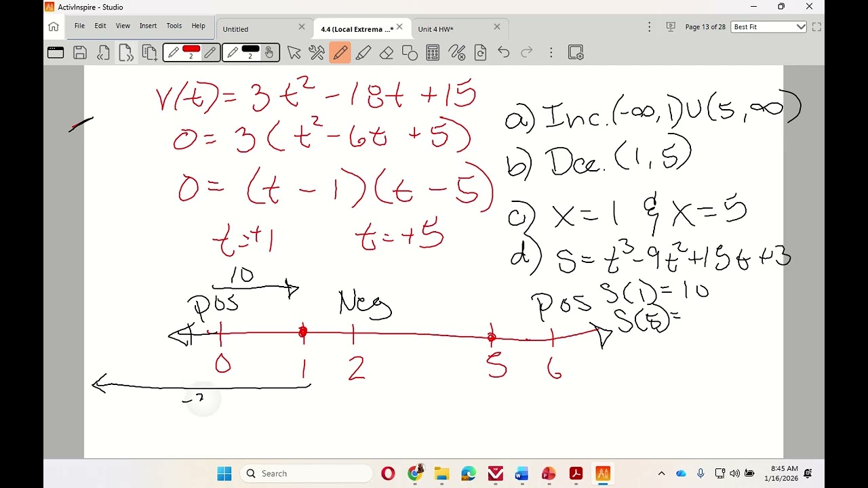The width and height of the screenshot is (868, 488).
Task: Open Chrome from the taskbar
Action: click(x=415, y=473)
